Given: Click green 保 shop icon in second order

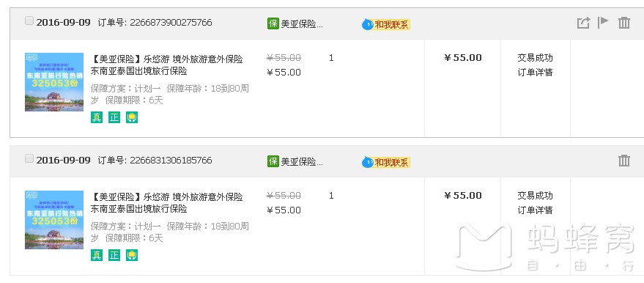Looking at the screenshot, I should click(x=273, y=161).
